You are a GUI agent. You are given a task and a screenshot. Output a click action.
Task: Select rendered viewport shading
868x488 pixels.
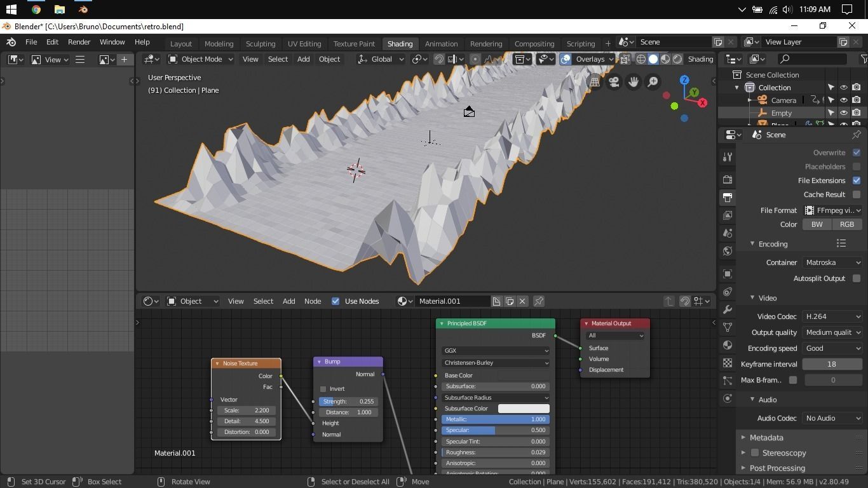677,59
